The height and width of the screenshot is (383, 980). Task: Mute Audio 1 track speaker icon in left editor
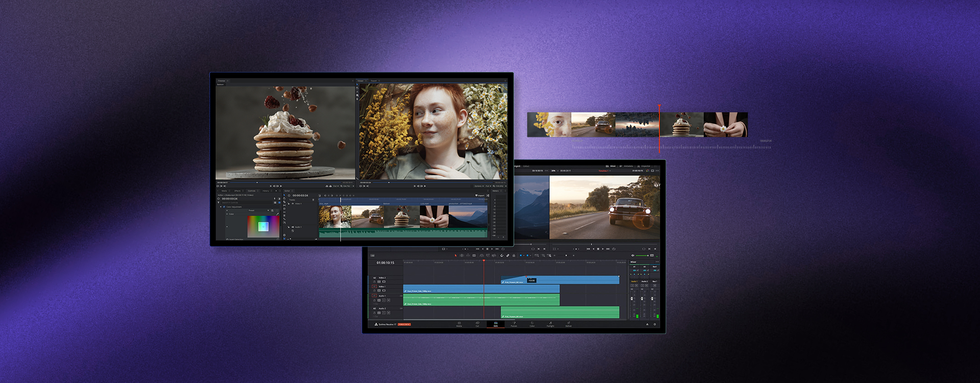293,227
